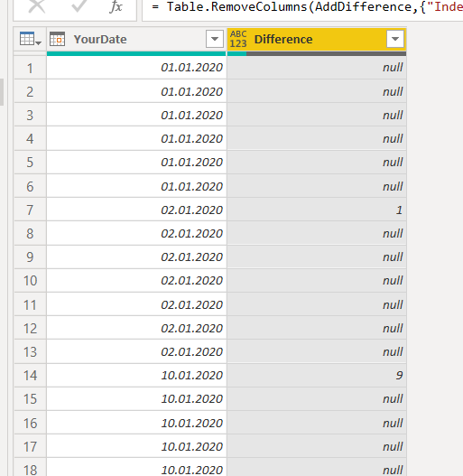Click the null Difference cell in row 3
This screenshot has width=463, height=476.
317,115
